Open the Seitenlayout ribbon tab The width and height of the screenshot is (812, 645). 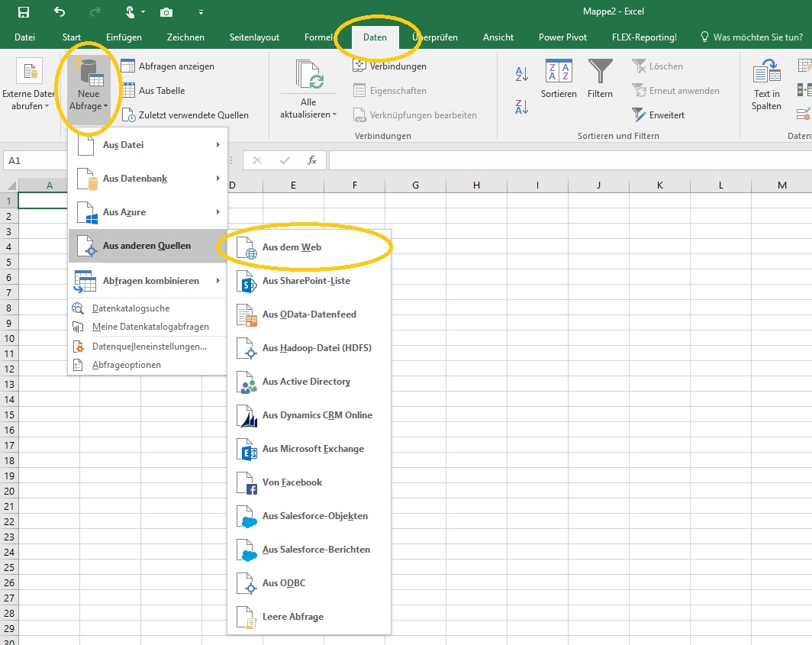(254, 37)
